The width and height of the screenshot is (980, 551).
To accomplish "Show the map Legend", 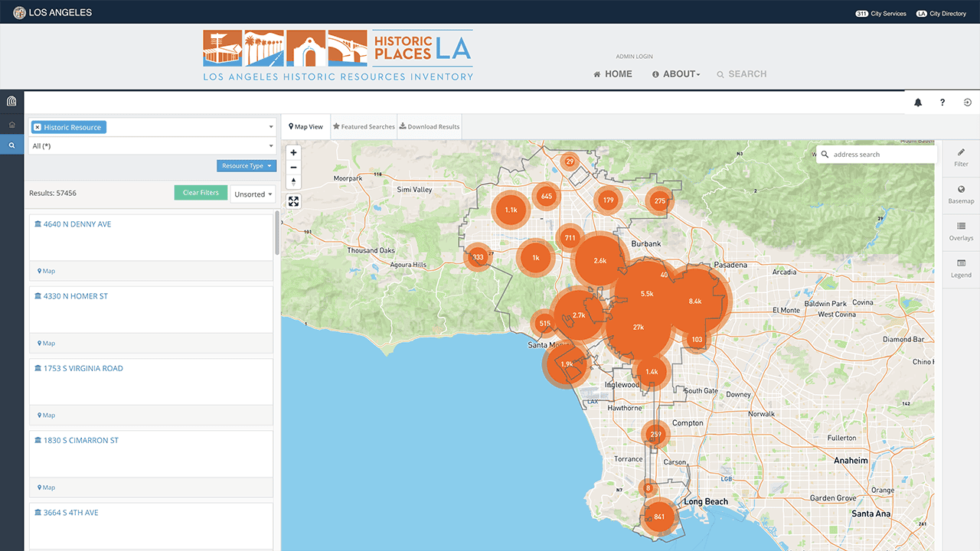I will point(961,268).
